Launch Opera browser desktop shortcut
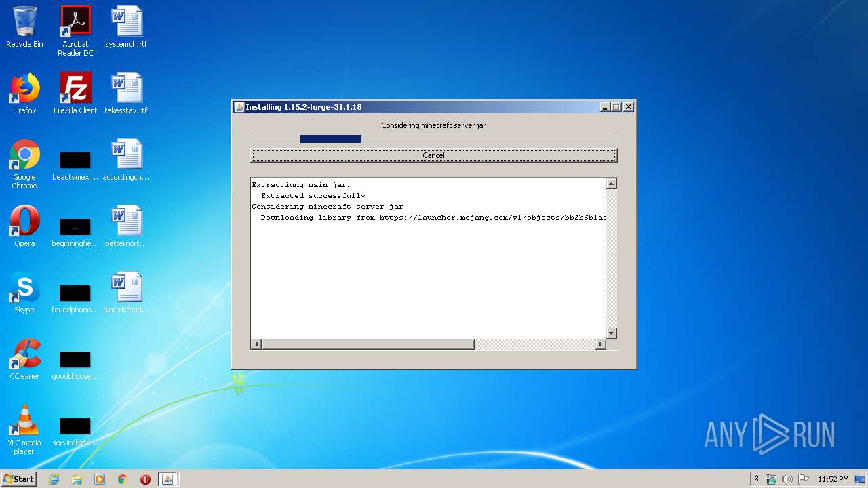868x488 pixels. coord(24,226)
